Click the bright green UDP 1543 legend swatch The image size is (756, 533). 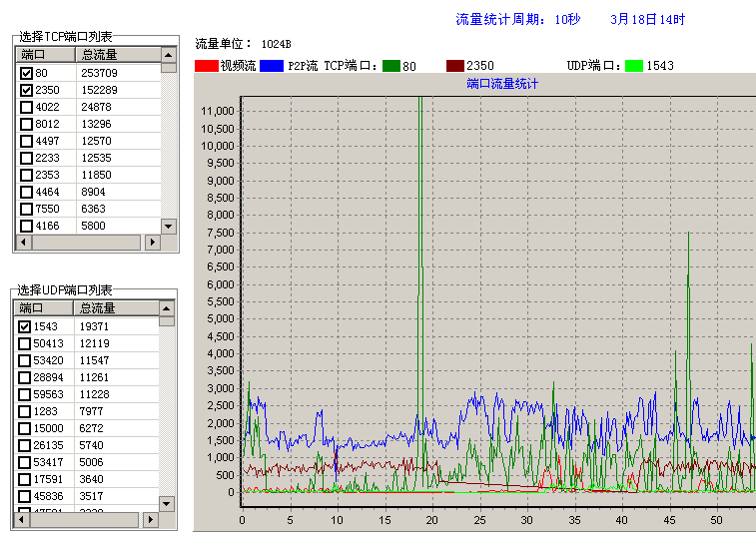pos(633,66)
